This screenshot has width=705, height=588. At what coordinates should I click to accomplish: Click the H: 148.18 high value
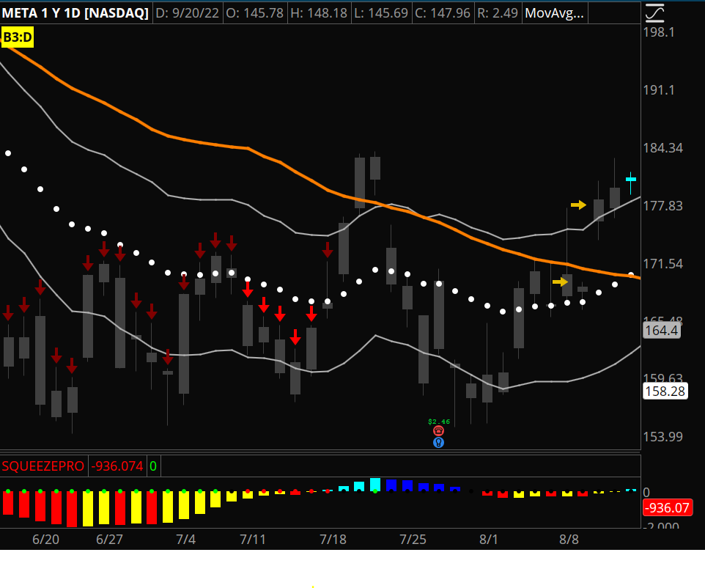[x=319, y=13]
